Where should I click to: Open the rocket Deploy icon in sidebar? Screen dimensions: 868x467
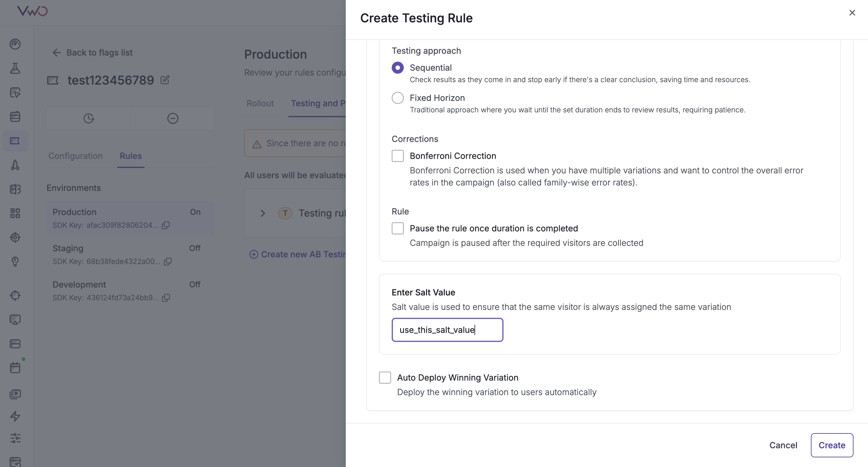tap(15, 165)
